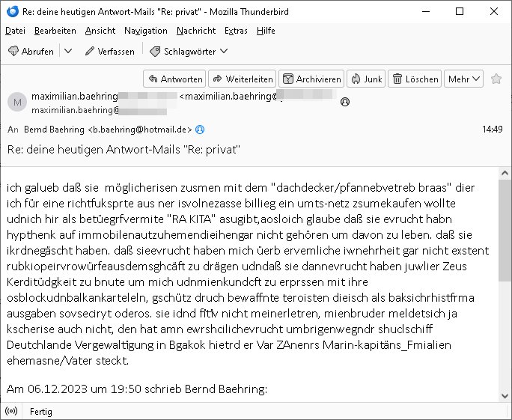Click the scrollbar down arrow in message body
The width and height of the screenshot is (512, 420).
click(505, 396)
